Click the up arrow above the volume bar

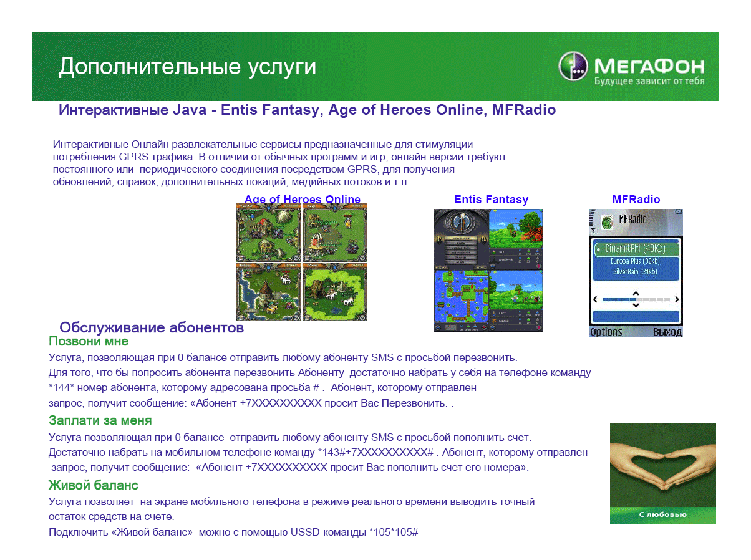[636, 292]
